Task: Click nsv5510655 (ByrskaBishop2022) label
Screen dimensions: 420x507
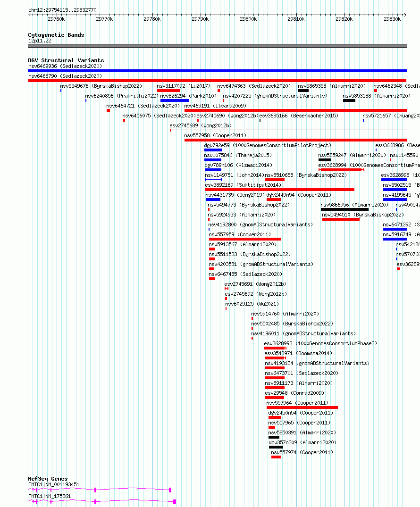Action: (306, 175)
